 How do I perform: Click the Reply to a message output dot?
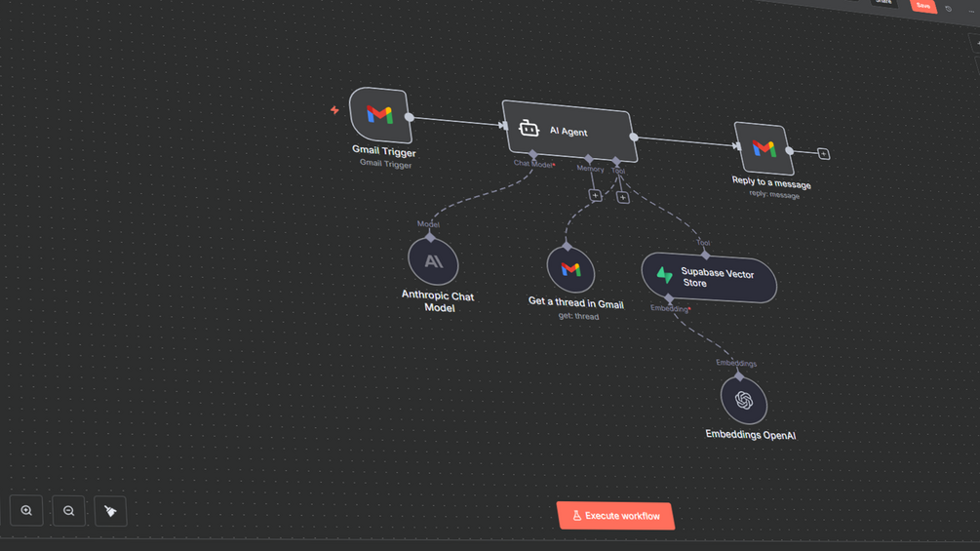point(790,150)
